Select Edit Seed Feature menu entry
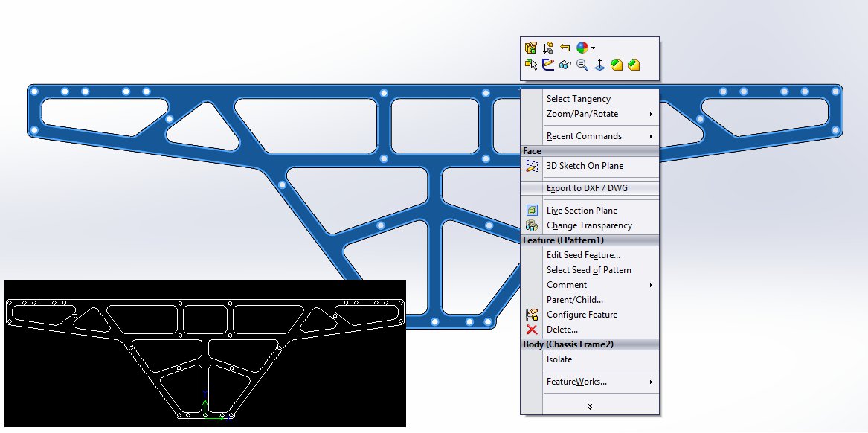The height and width of the screenshot is (433, 868). point(590,255)
